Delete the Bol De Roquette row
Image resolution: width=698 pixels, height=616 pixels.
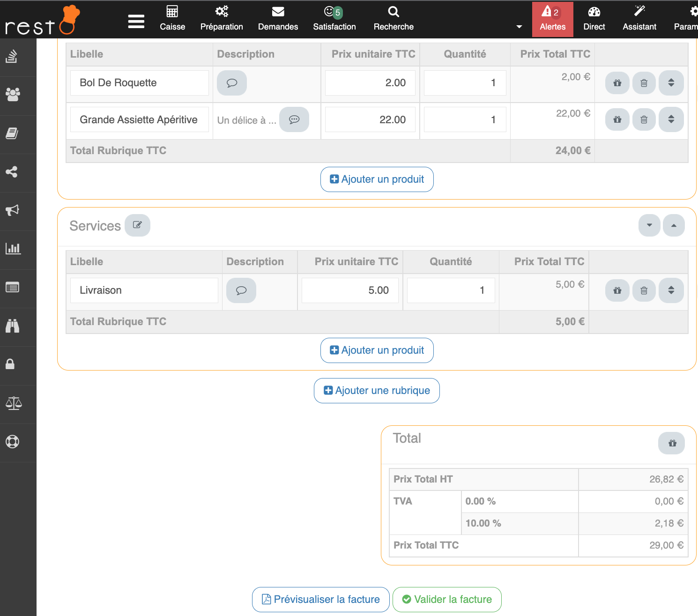pyautogui.click(x=644, y=83)
